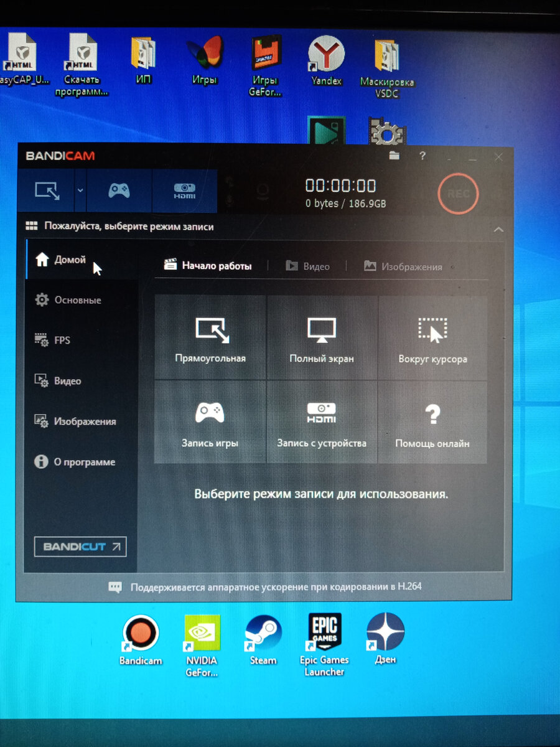Open the Игры desktop icon
This screenshot has width=560, height=747.
pyautogui.click(x=205, y=60)
